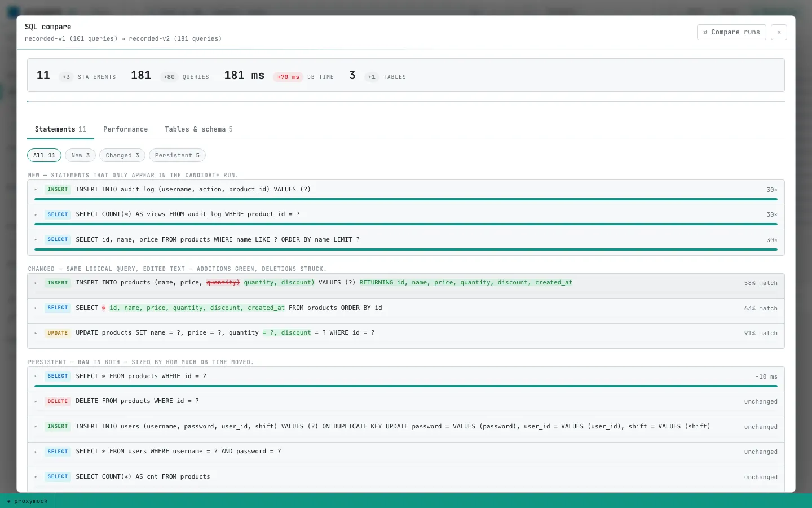Click the green bar under INSERT INTO audit_log
Viewport: 812px width, 508px height.
click(x=405, y=199)
